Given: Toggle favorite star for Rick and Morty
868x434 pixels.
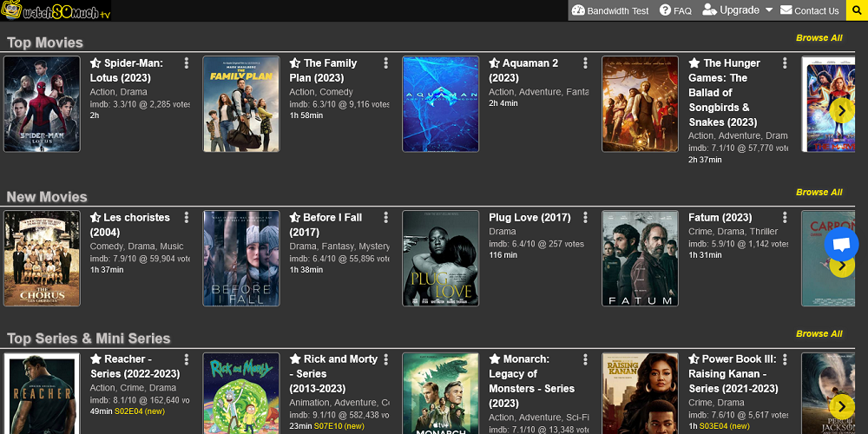Looking at the screenshot, I should (x=295, y=358).
